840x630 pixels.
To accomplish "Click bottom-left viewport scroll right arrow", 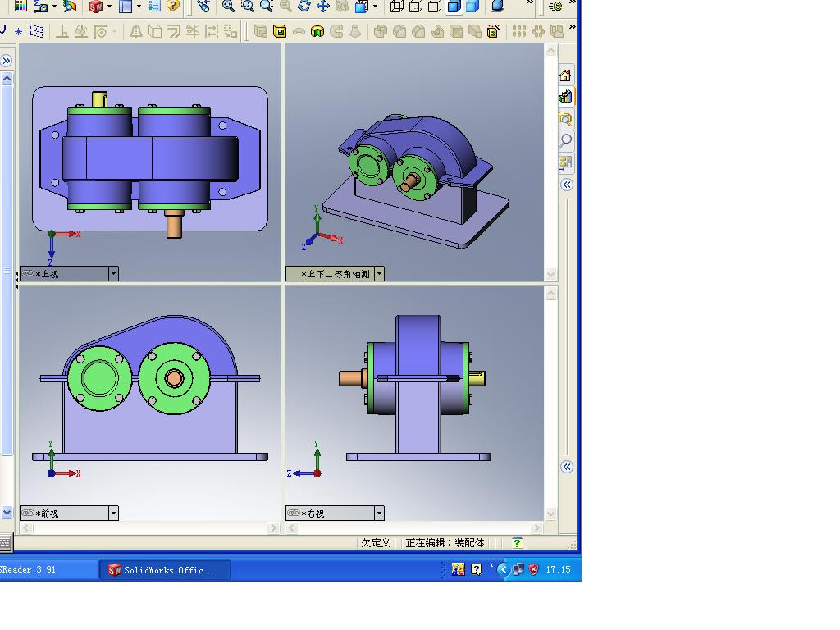I will point(273,528).
